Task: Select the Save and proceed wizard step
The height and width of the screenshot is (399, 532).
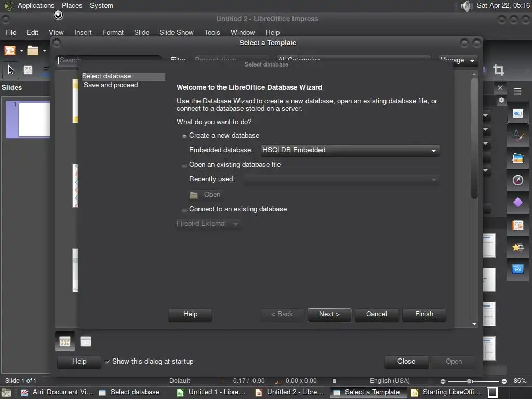Action: click(111, 85)
